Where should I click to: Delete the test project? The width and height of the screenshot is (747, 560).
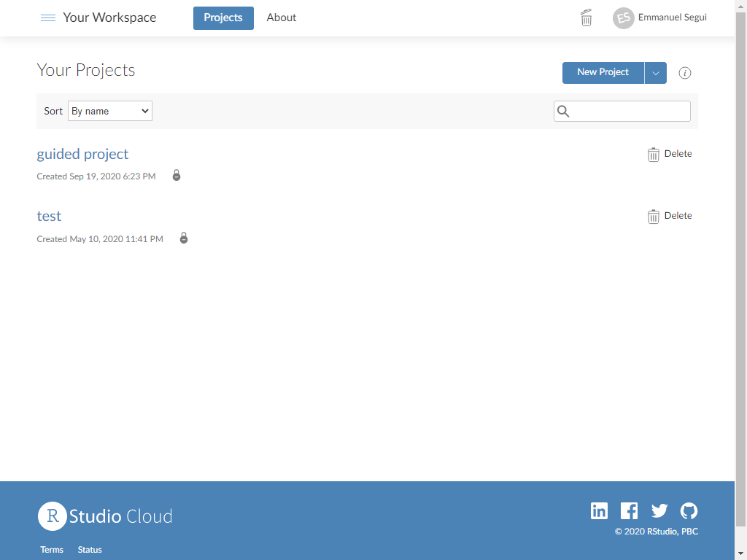[670, 216]
